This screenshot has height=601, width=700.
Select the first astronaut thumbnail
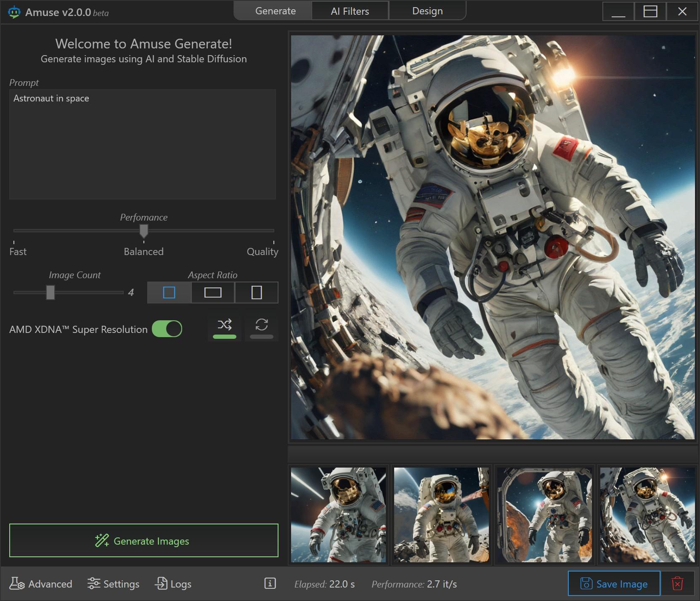[x=338, y=515]
